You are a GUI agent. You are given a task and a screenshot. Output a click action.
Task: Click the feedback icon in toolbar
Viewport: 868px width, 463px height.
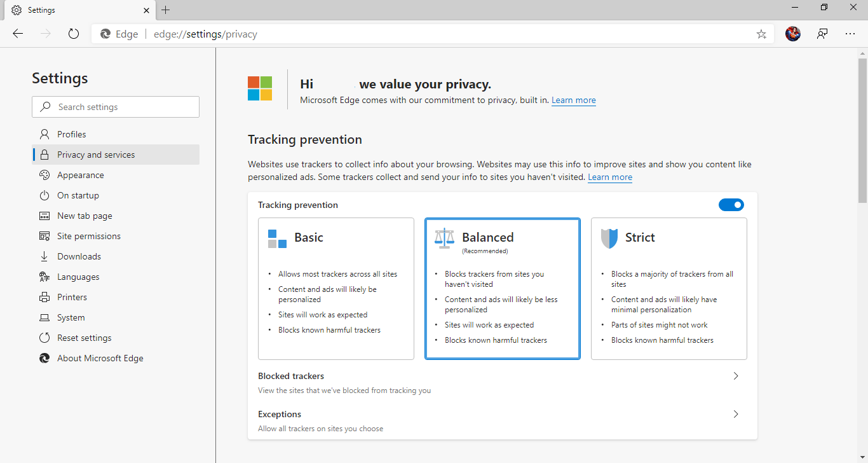click(x=822, y=34)
